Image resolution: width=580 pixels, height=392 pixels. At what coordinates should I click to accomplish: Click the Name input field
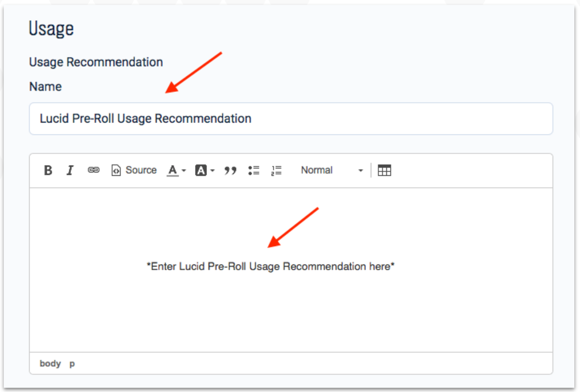pyautogui.click(x=291, y=119)
